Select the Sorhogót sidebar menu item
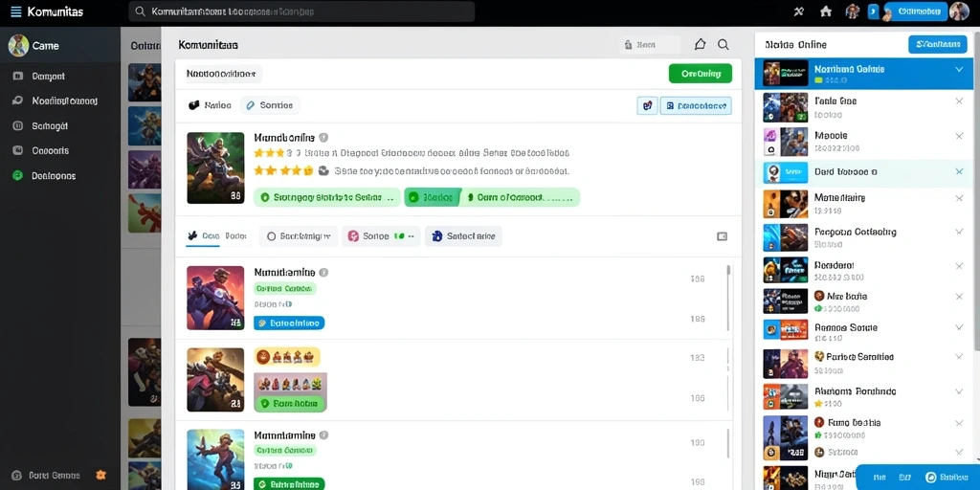This screenshot has height=490, width=980. pos(60,125)
